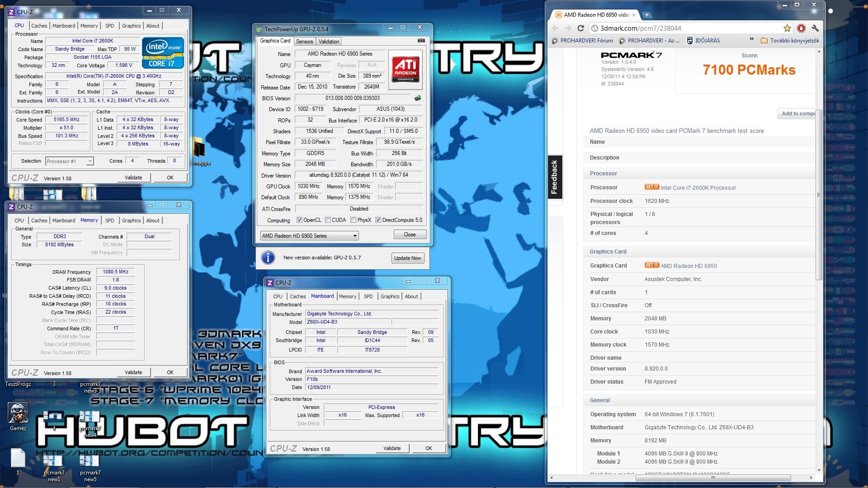Open GPU selection dropdown in GPU-Z

pos(310,236)
